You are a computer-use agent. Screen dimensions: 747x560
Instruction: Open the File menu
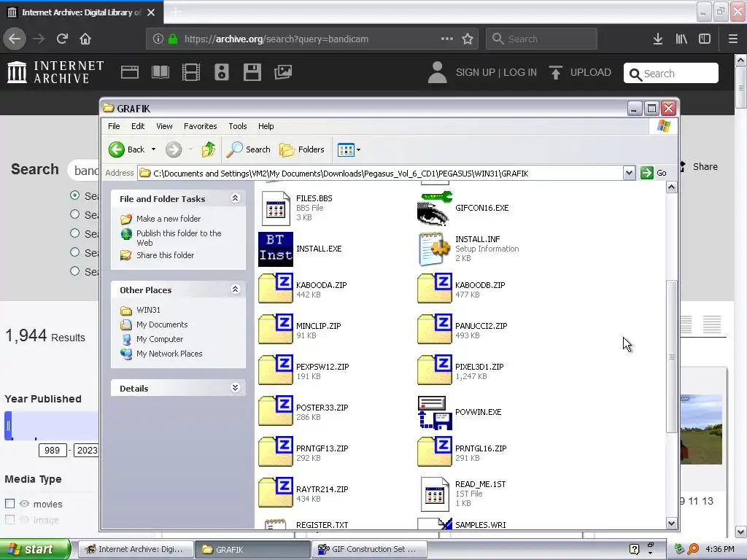click(x=114, y=126)
